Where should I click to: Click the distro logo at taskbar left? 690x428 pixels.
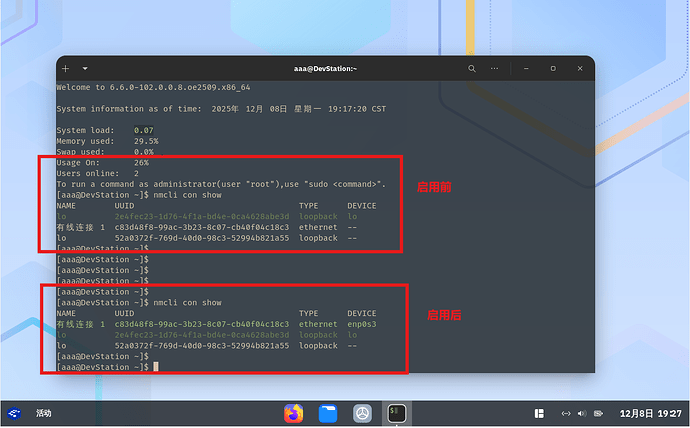pyautogui.click(x=15, y=412)
